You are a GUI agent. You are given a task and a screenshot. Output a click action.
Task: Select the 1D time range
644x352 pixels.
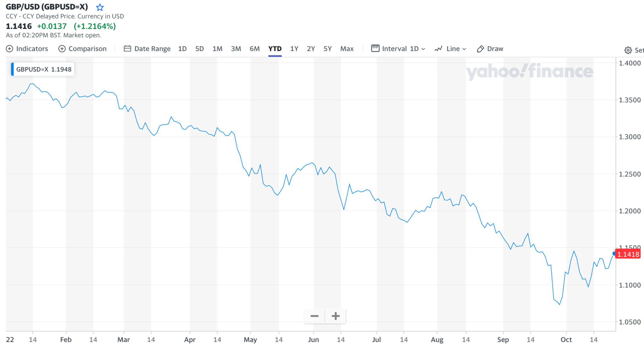[182, 49]
